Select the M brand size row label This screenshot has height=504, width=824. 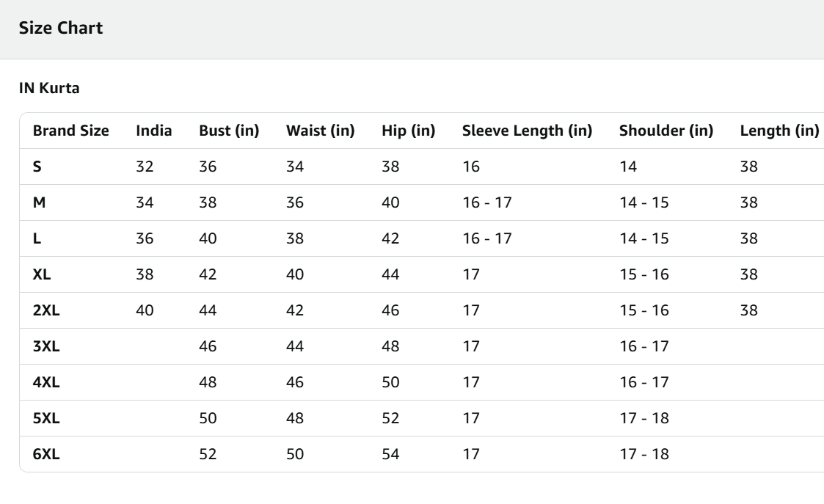[x=39, y=202]
